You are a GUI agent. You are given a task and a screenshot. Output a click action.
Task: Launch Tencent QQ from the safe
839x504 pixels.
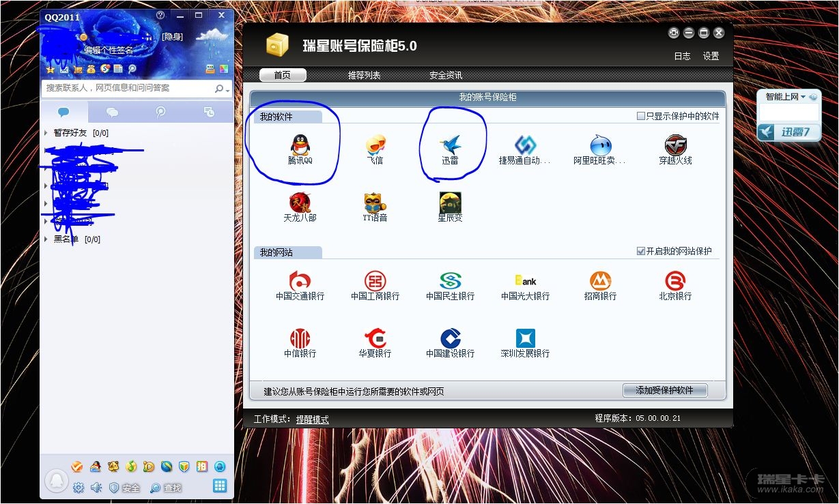pos(300,150)
